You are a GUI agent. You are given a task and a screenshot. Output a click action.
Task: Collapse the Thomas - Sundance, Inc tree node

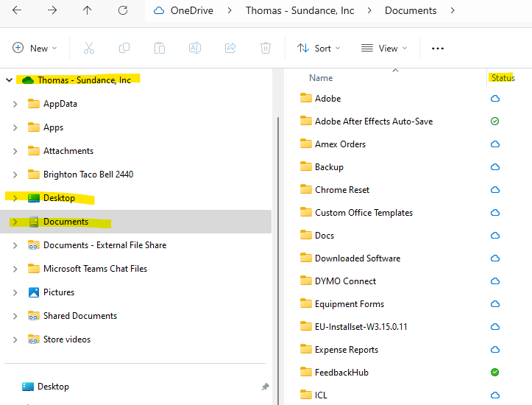(9, 80)
